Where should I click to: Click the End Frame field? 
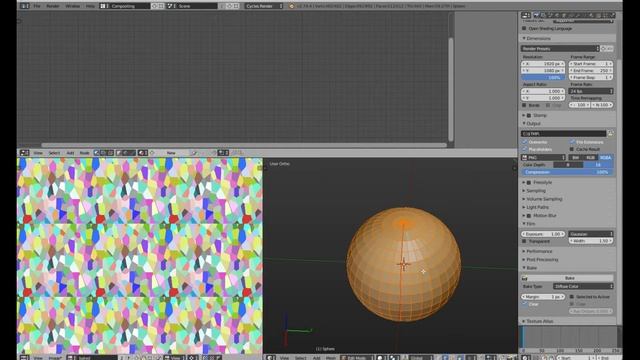[x=591, y=71]
